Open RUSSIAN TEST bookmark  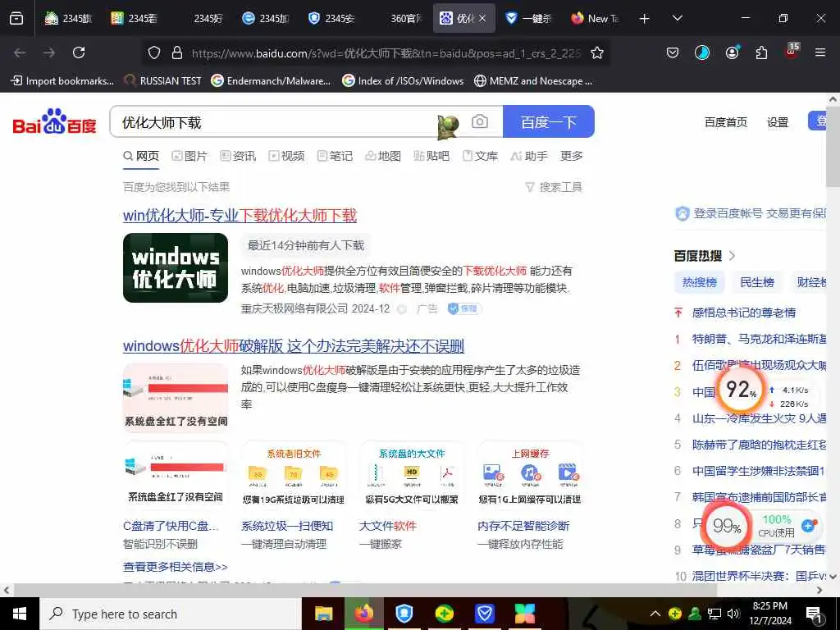[x=163, y=81]
